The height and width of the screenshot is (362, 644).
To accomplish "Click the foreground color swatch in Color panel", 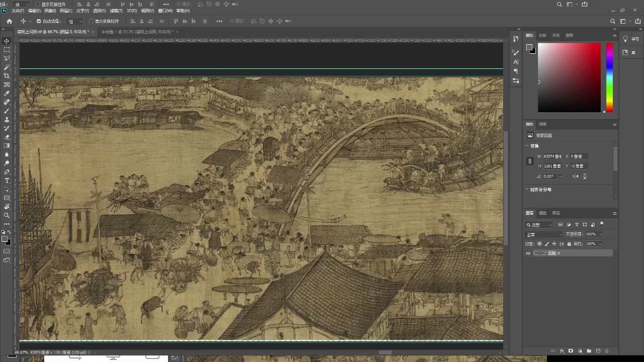I will coord(529,47).
